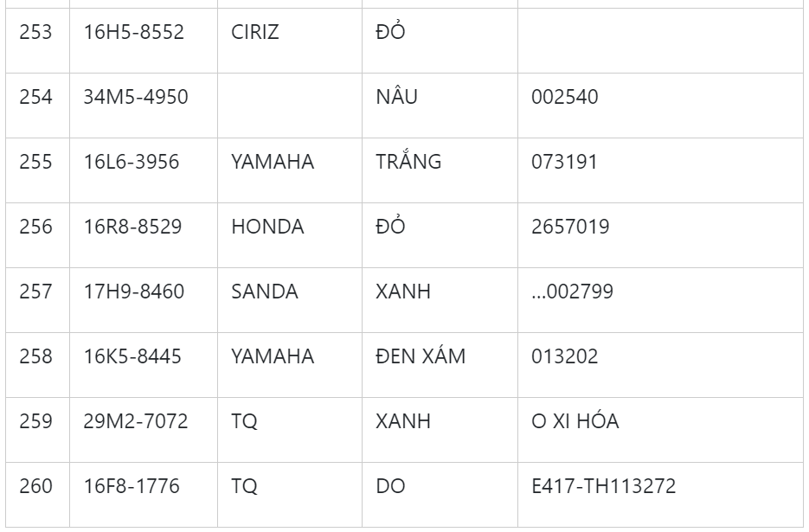Select the O XI HÓA cell
This screenshot has height=532, width=809.
click(x=575, y=421)
